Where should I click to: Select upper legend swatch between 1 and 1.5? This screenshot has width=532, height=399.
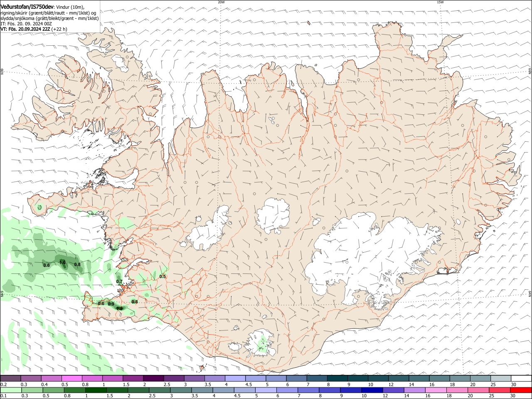(x=112, y=378)
